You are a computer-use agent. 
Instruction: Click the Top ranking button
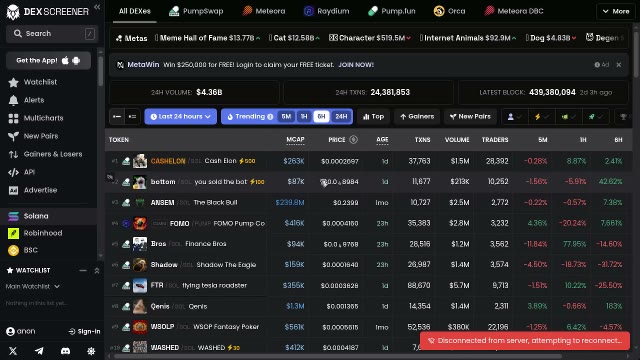point(373,117)
